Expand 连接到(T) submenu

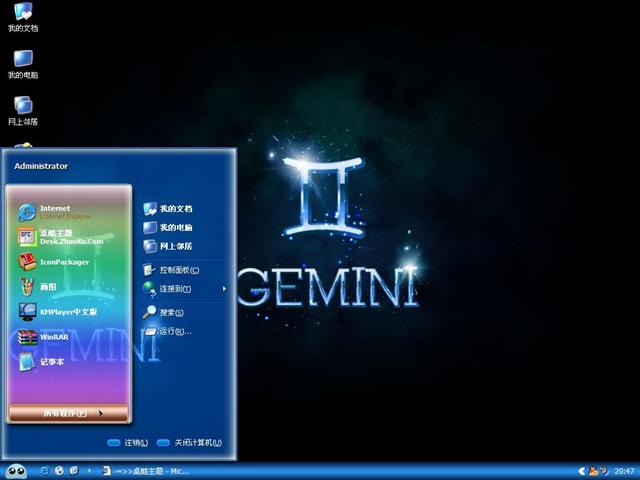(184, 289)
